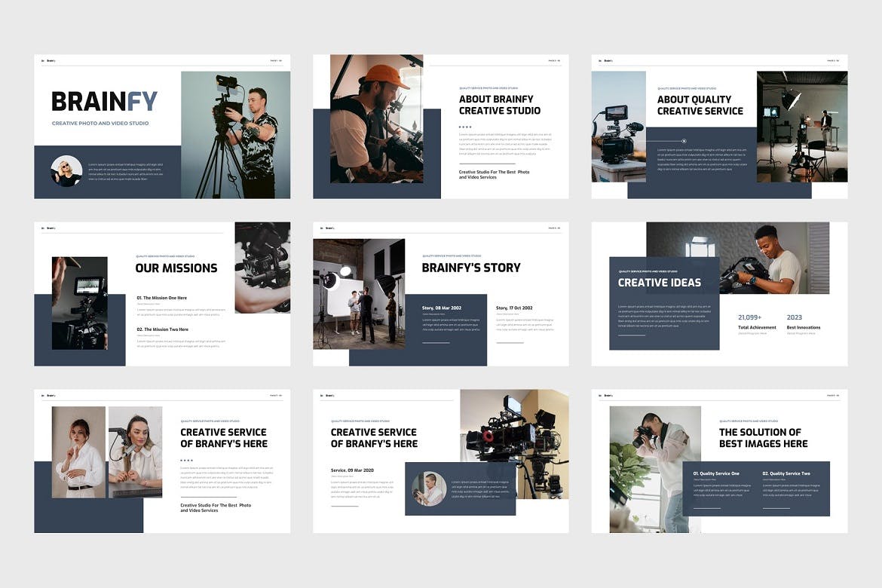Image resolution: width=882 pixels, height=588 pixels.
Task: Click the '21,099+' Total Achievement statistic
Action: click(x=750, y=318)
